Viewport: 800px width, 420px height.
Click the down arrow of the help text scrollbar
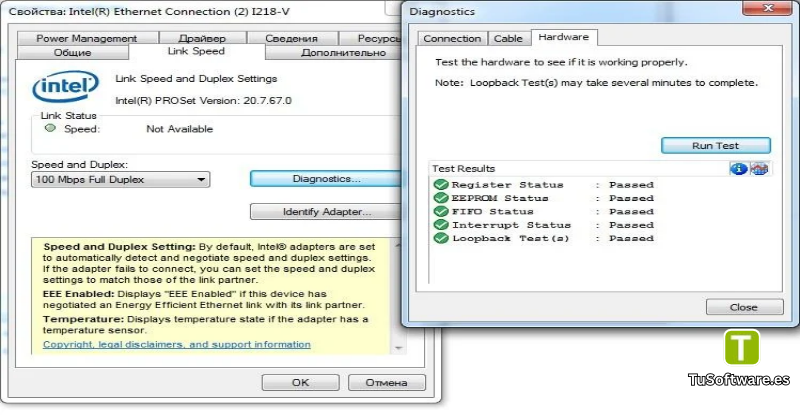(398, 348)
